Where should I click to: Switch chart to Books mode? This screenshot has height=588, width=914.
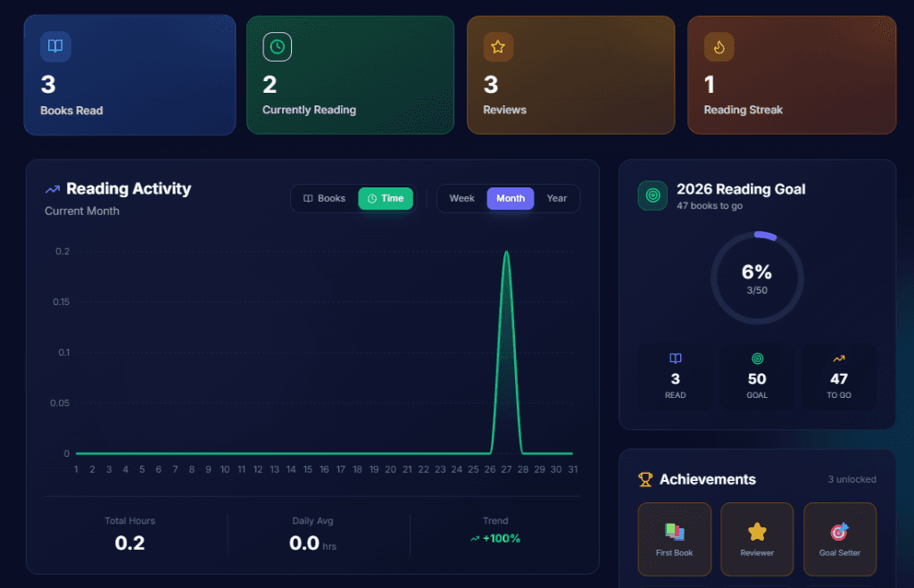pos(325,198)
